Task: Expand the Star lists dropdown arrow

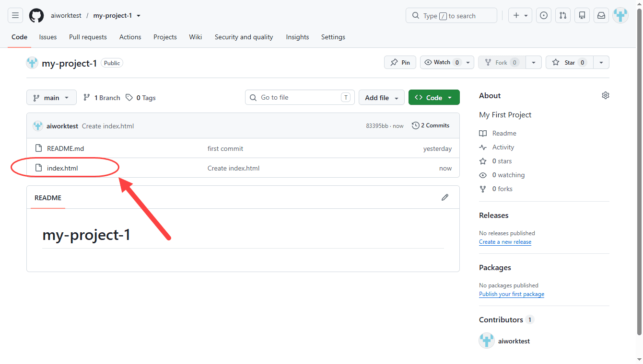Action: click(x=601, y=62)
